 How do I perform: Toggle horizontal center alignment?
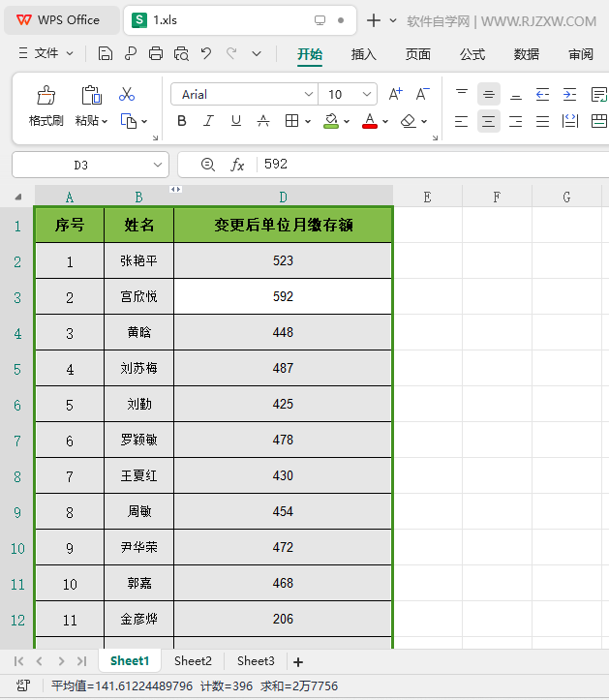pos(488,121)
